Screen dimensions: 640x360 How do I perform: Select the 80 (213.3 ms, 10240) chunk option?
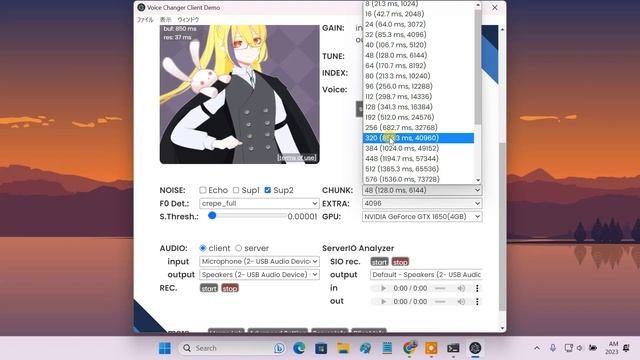coord(418,76)
